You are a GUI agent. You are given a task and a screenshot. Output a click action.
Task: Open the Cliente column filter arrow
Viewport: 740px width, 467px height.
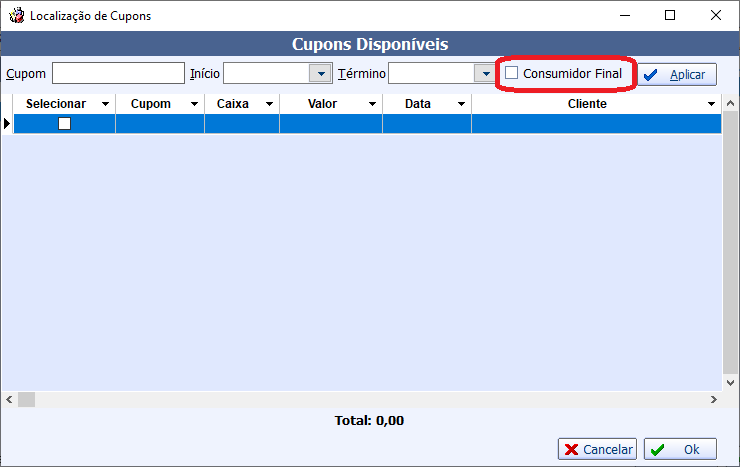pyautogui.click(x=711, y=104)
